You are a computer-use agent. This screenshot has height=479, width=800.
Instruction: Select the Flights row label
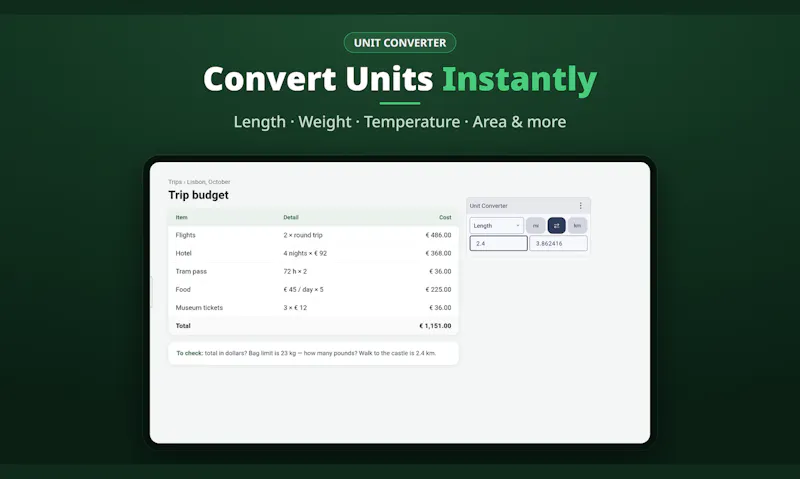tap(185, 235)
